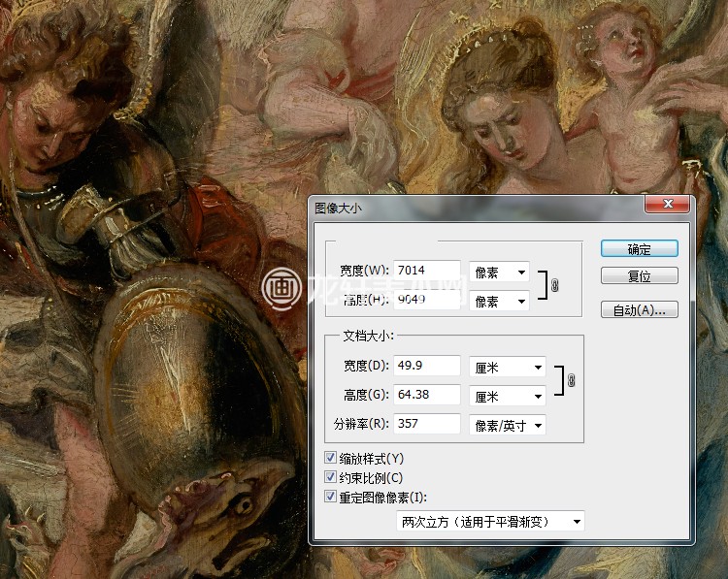Click the 宽度(W) pixel input field

[427, 270]
